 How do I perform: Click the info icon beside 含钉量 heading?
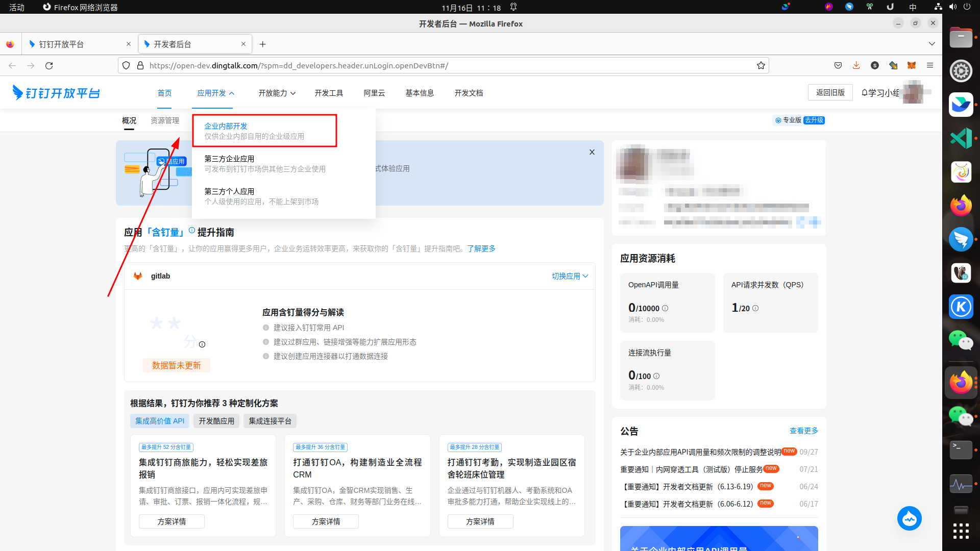pos(192,231)
